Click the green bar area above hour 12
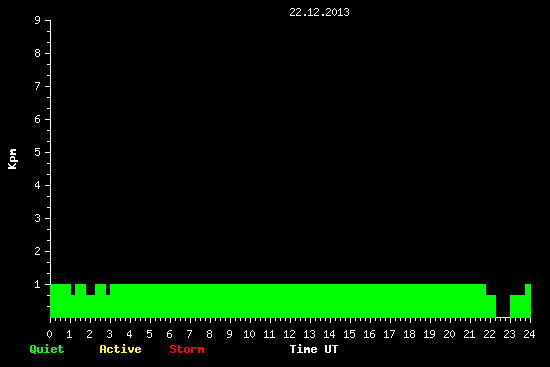 290,301
